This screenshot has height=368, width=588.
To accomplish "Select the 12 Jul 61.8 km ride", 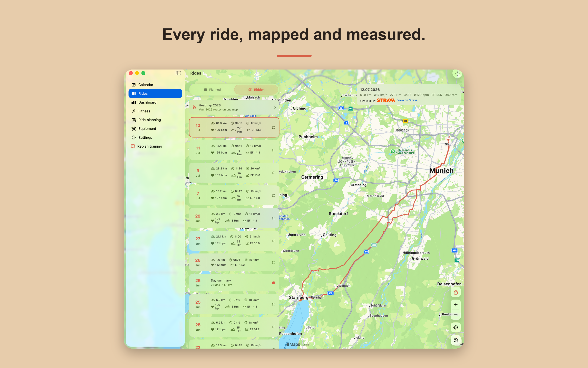I will click(x=234, y=127).
